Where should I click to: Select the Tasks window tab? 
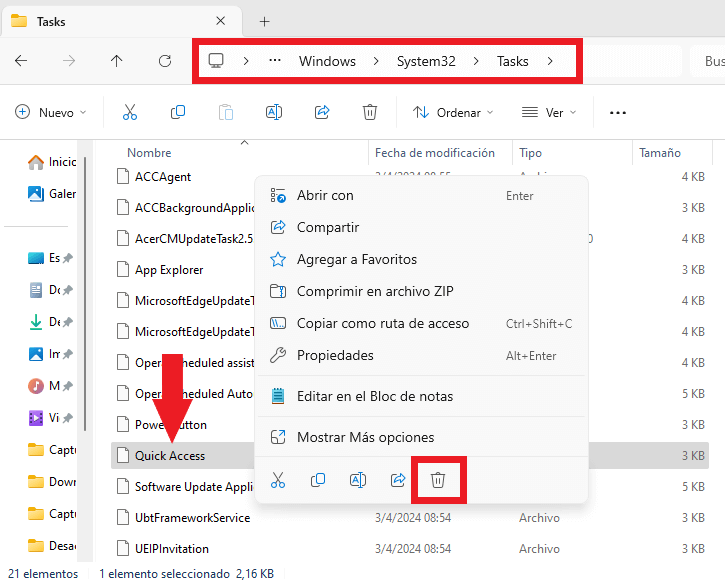(122, 21)
